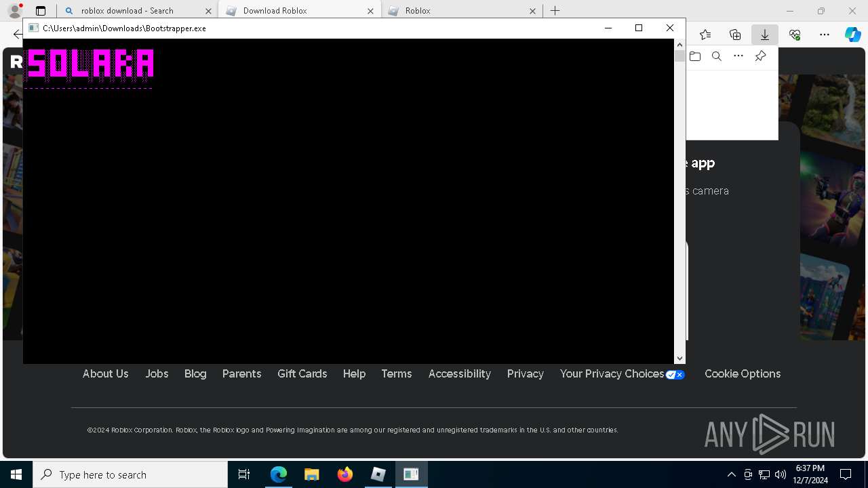Viewport: 868px width, 488px height.
Task: Open the Help footer link
Action: (x=354, y=373)
